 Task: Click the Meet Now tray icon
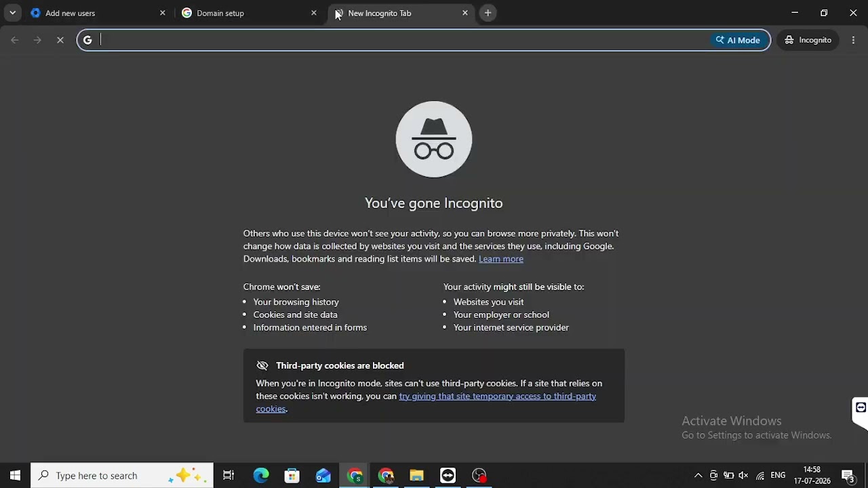713,476
